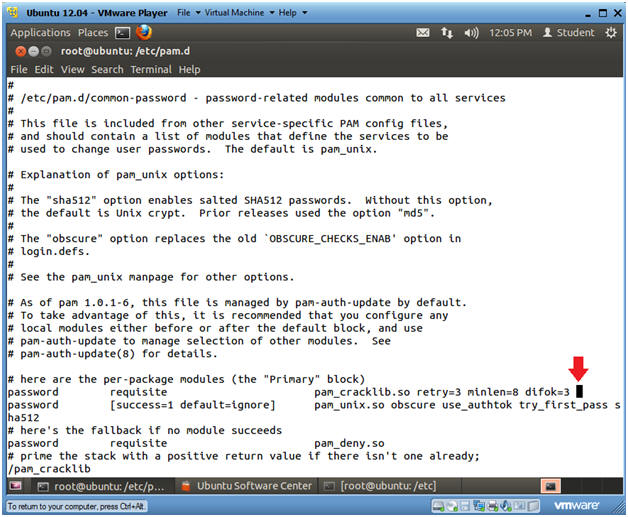Click the show desktop icon in bottom panel
This screenshot has width=628, height=517.
coord(16,486)
